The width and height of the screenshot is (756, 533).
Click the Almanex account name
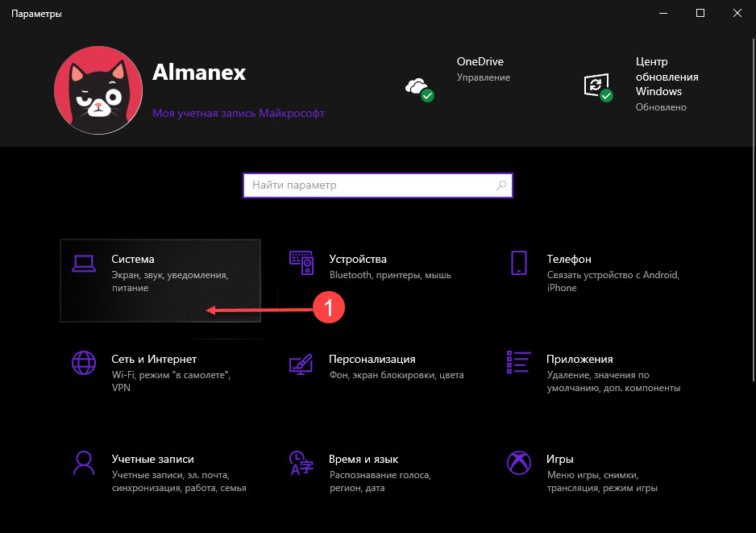[x=199, y=73]
